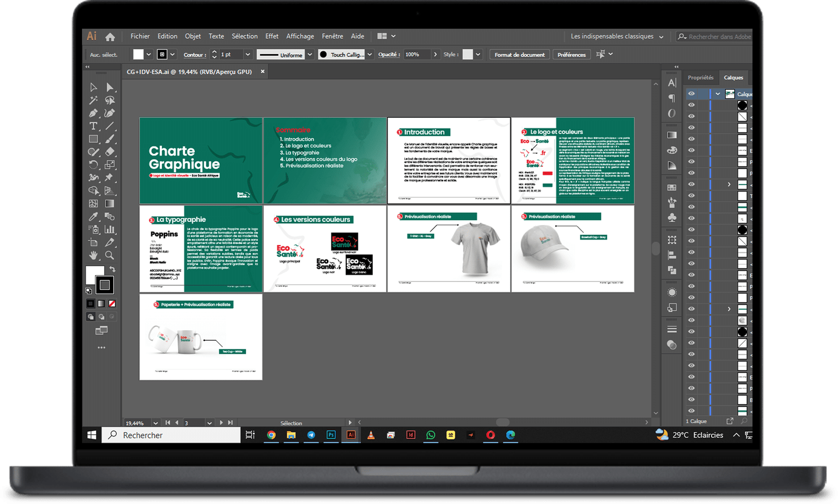Activate the Eyedropper tool

click(x=93, y=217)
